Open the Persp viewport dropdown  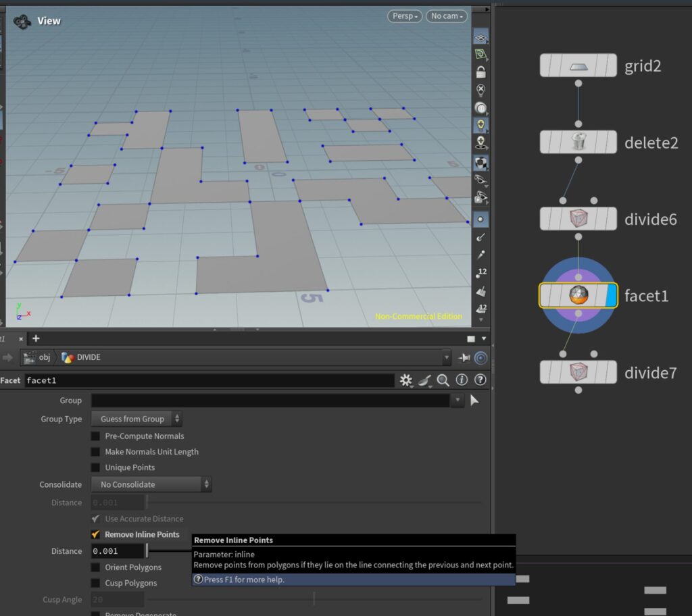pyautogui.click(x=405, y=16)
